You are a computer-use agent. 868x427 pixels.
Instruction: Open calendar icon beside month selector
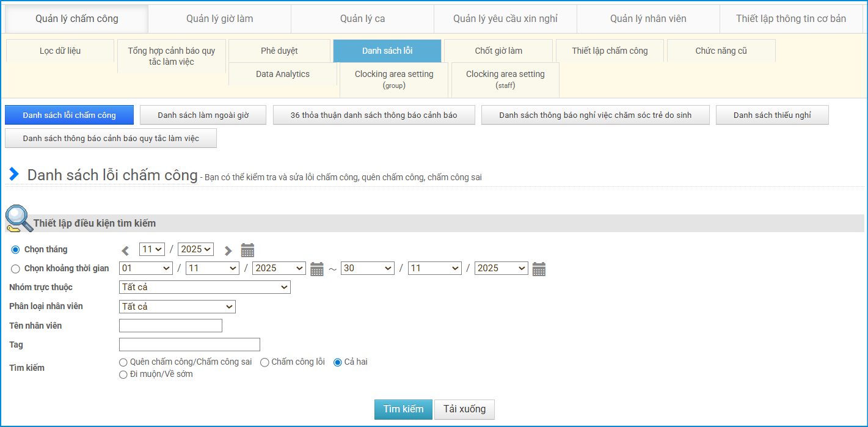tap(247, 250)
